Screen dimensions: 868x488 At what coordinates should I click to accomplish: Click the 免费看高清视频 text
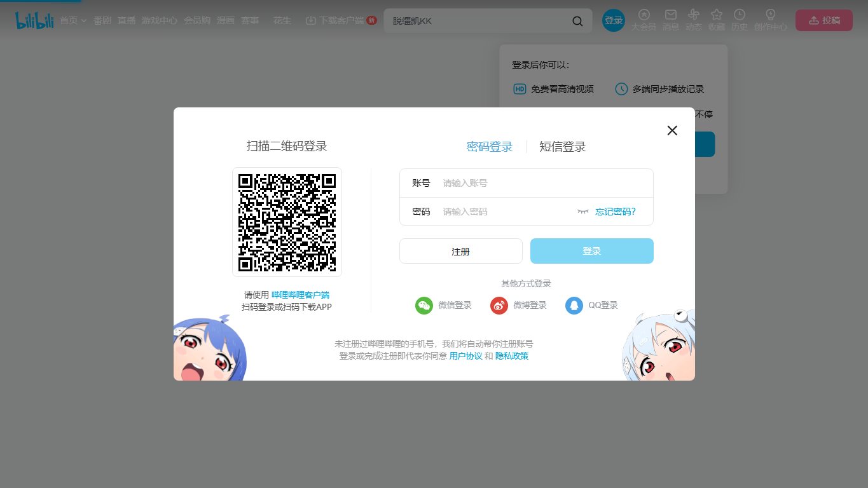(563, 90)
